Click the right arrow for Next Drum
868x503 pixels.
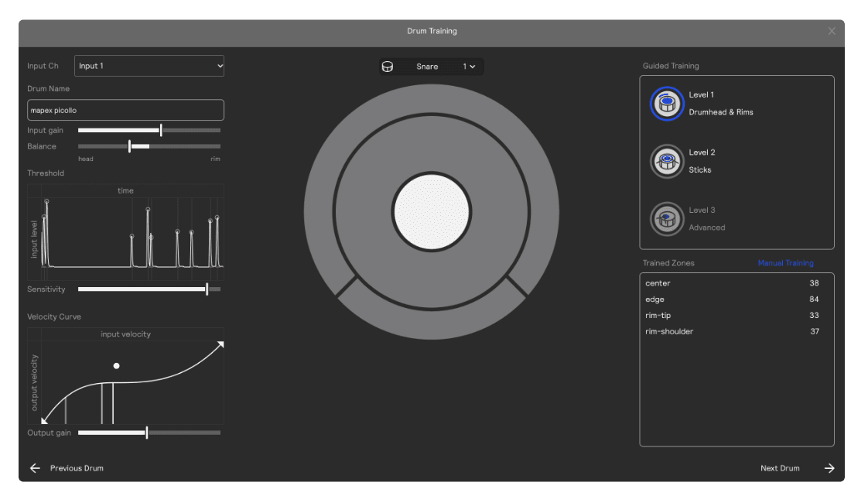tap(829, 468)
